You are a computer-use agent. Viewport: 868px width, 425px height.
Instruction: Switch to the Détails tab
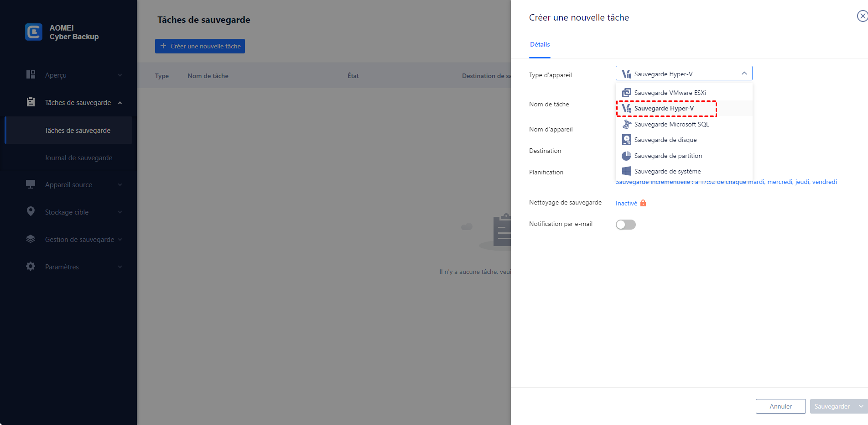pos(540,44)
